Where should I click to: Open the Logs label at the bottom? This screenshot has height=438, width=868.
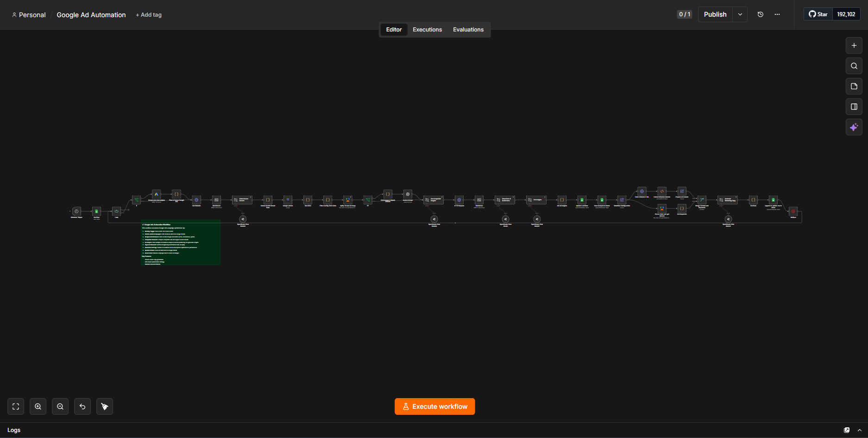click(x=14, y=430)
